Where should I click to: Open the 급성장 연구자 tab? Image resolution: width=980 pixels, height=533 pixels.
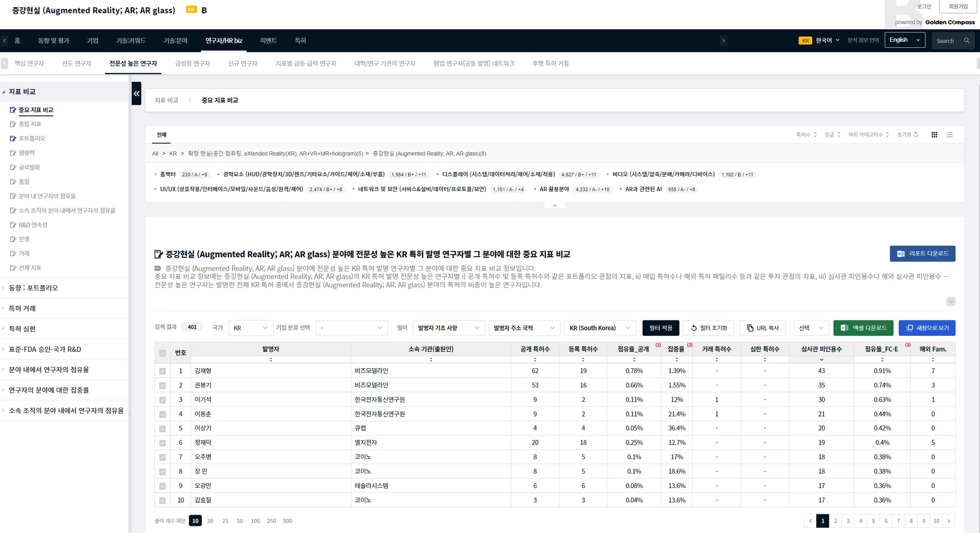pyautogui.click(x=192, y=63)
